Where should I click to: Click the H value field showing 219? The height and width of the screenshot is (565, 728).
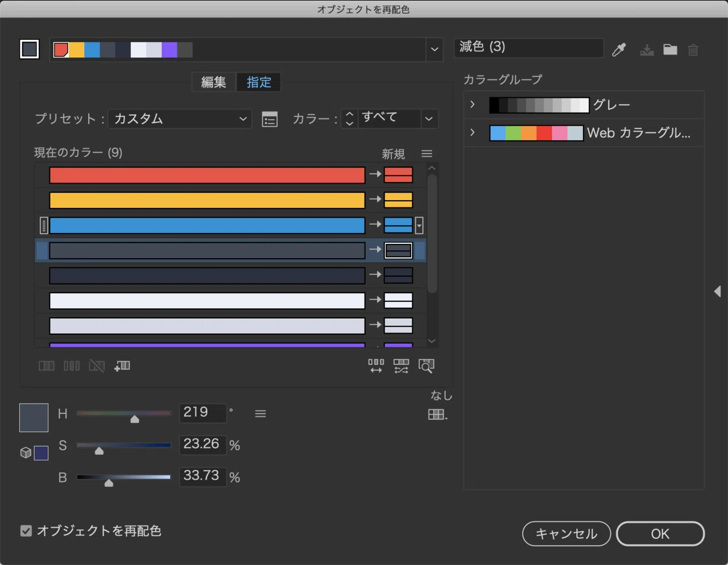click(203, 413)
